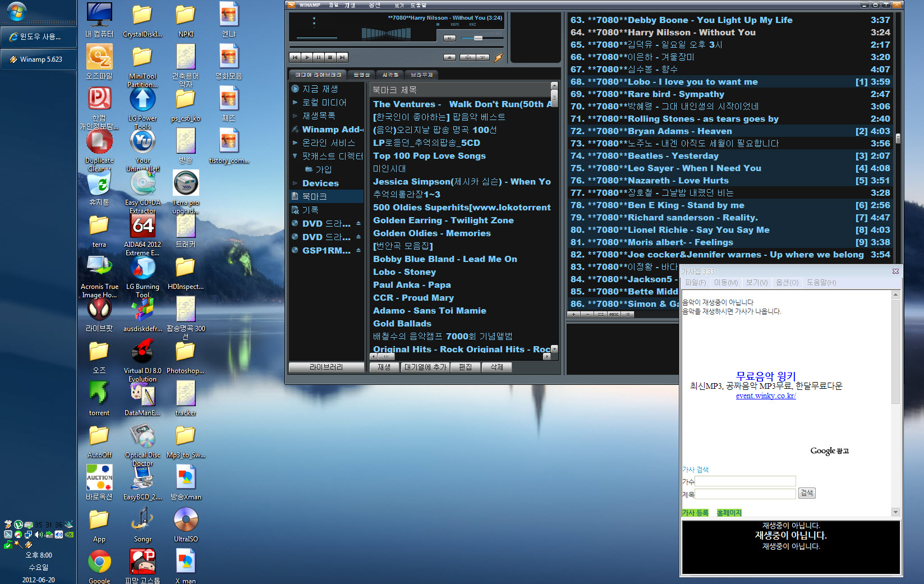Sort by the 북마크 제목 column header
Viewport: 924px width, 584px height.
(x=460, y=90)
